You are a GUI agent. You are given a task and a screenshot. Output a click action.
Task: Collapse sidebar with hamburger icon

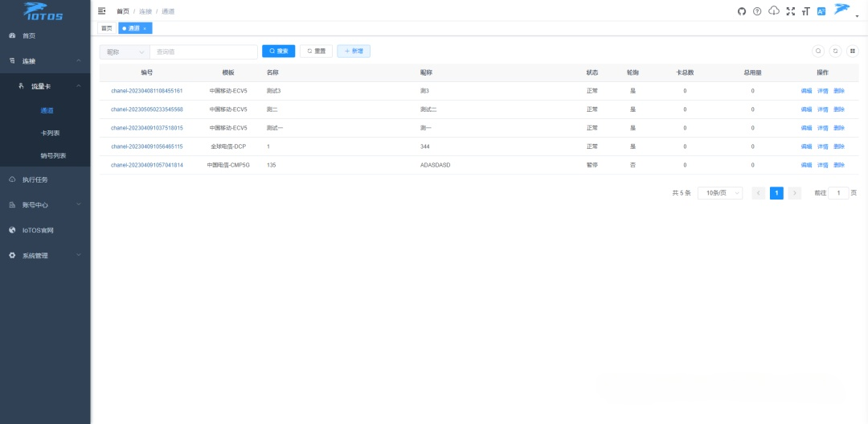pyautogui.click(x=101, y=10)
